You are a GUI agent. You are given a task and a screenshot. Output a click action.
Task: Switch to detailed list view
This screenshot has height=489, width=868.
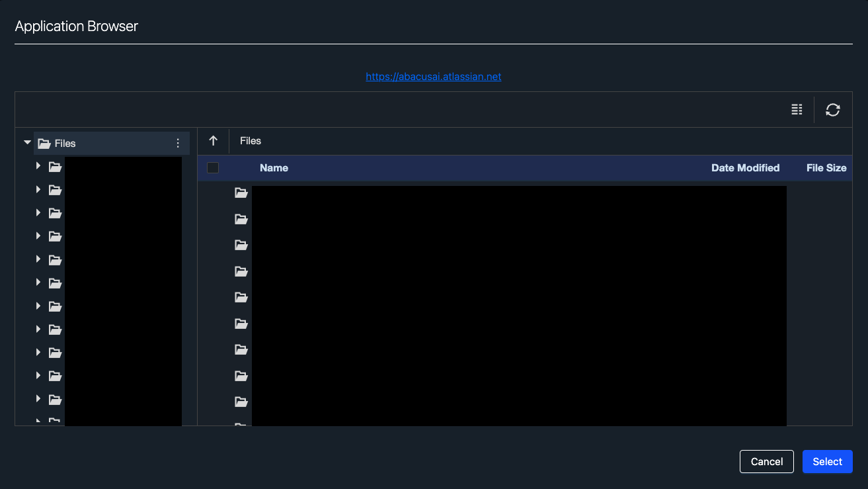[x=797, y=109]
